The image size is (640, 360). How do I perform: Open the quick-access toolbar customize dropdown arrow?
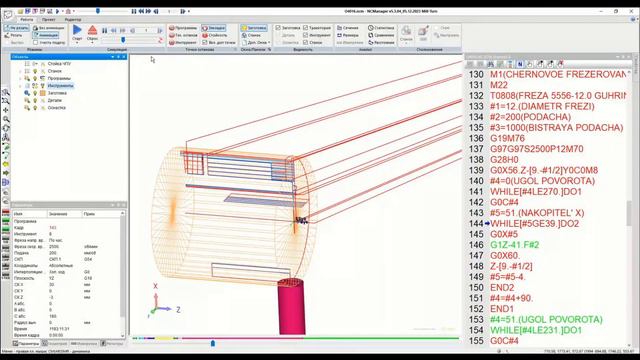(x=189, y=11)
